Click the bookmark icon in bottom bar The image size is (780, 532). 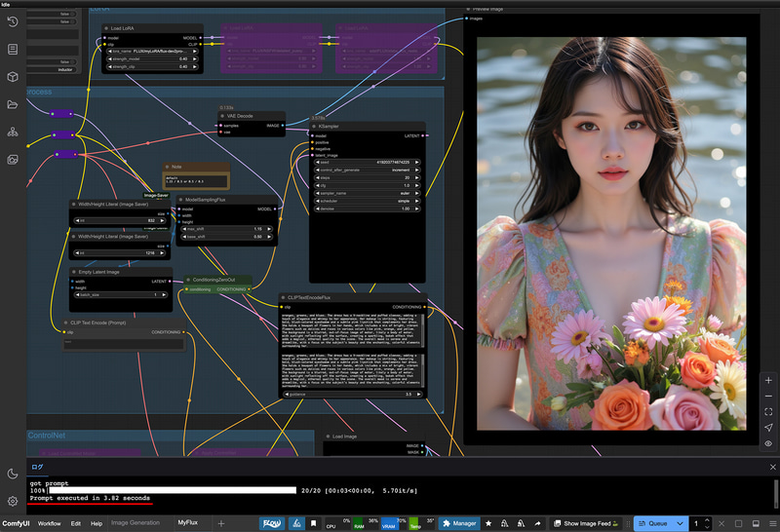[313, 523]
